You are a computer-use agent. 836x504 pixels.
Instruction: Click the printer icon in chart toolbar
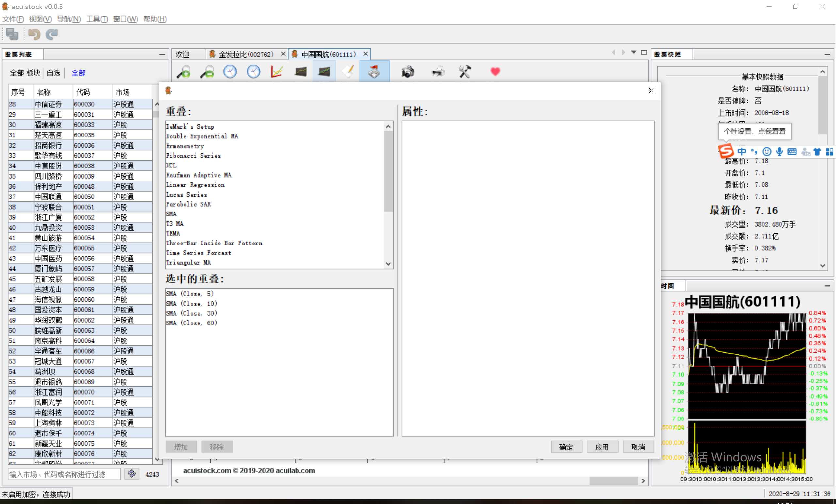[x=438, y=72]
